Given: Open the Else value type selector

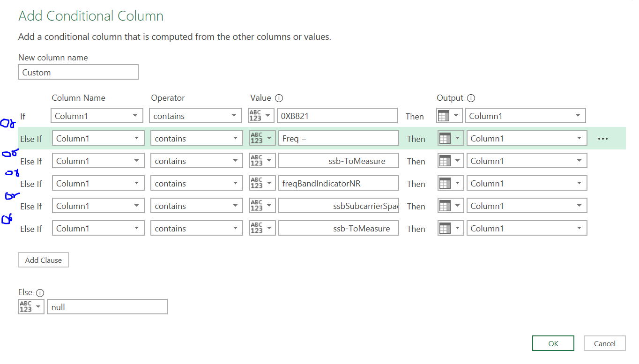Looking at the screenshot, I should [31, 307].
